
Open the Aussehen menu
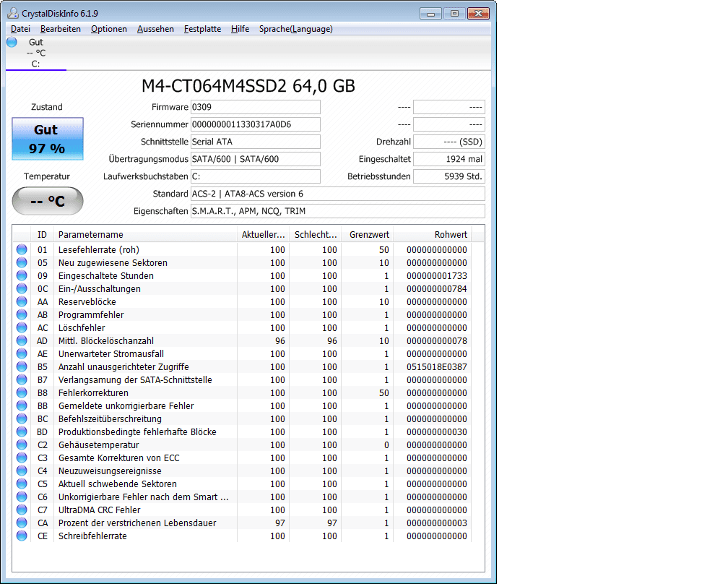click(x=155, y=29)
